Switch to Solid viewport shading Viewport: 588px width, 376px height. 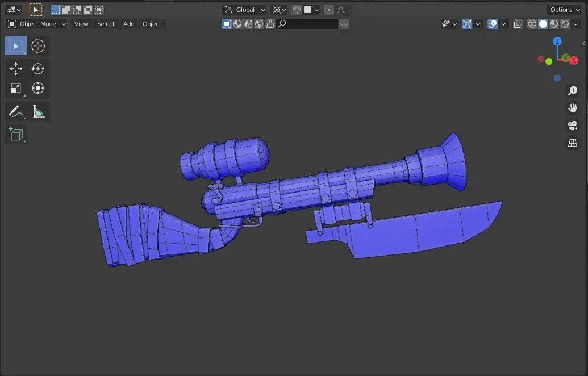coord(543,24)
